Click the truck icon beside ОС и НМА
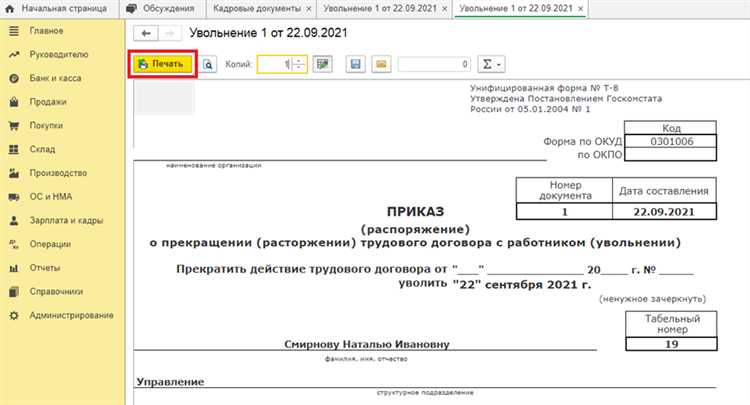The width and height of the screenshot is (750, 405). [x=14, y=197]
